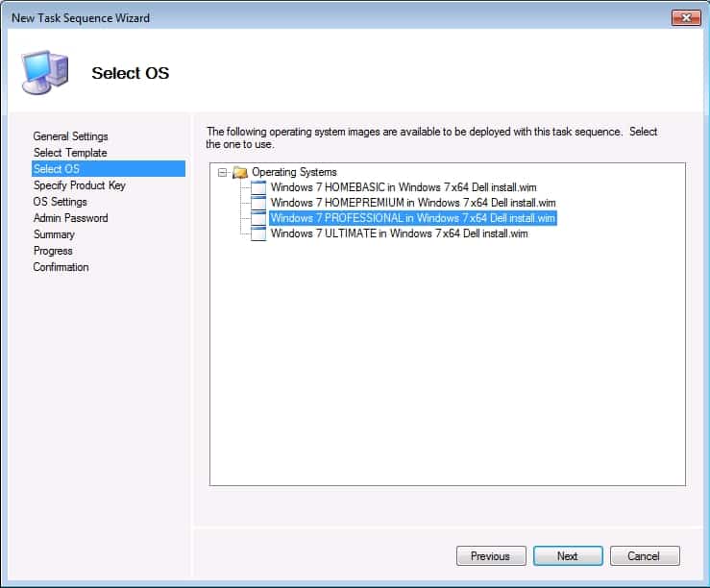Open the Summary step
710x588 pixels.
point(54,234)
